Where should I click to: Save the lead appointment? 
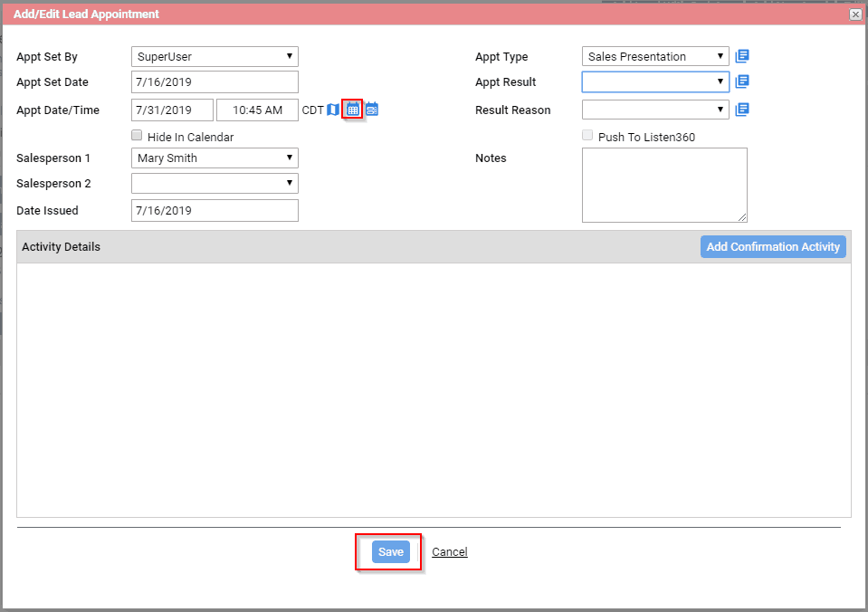[x=391, y=551]
